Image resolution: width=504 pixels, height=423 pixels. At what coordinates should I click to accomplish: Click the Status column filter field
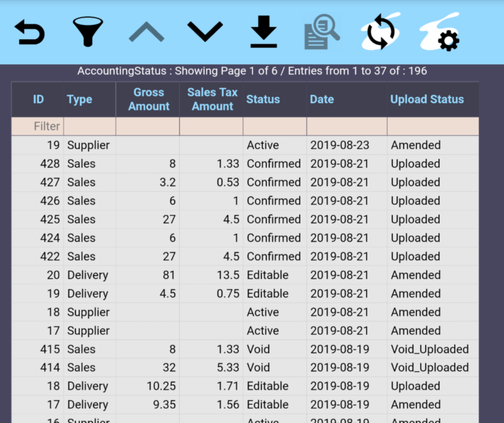(x=275, y=127)
